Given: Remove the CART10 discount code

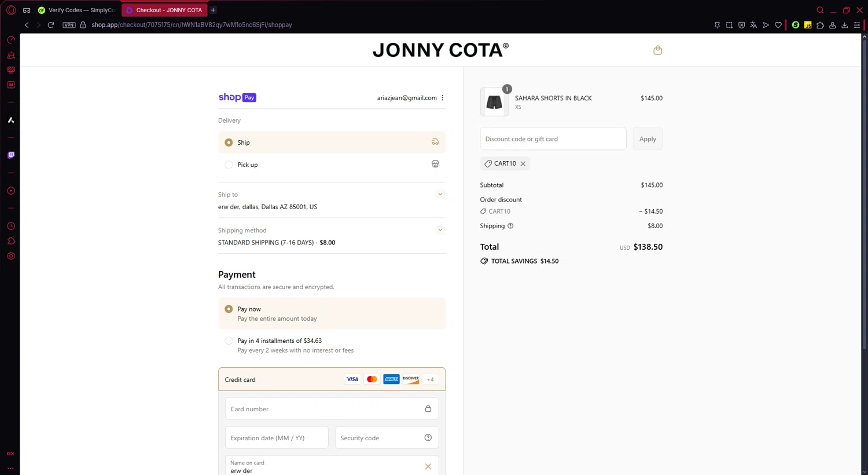Looking at the screenshot, I should pyautogui.click(x=523, y=164).
